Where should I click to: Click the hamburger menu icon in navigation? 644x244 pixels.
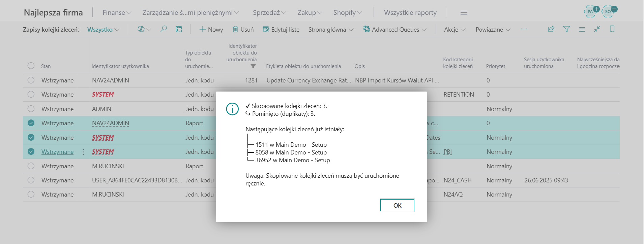click(464, 13)
